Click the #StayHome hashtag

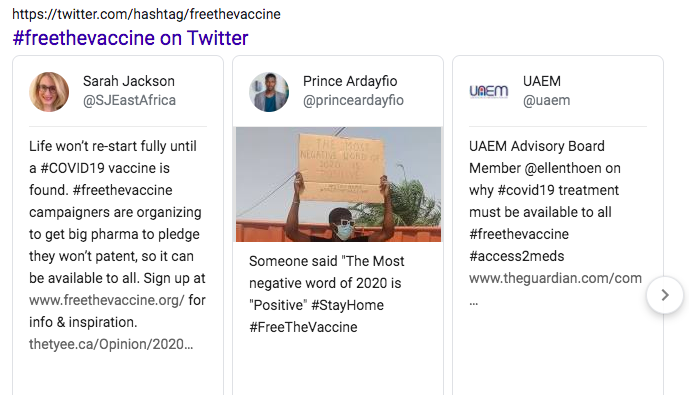point(348,305)
